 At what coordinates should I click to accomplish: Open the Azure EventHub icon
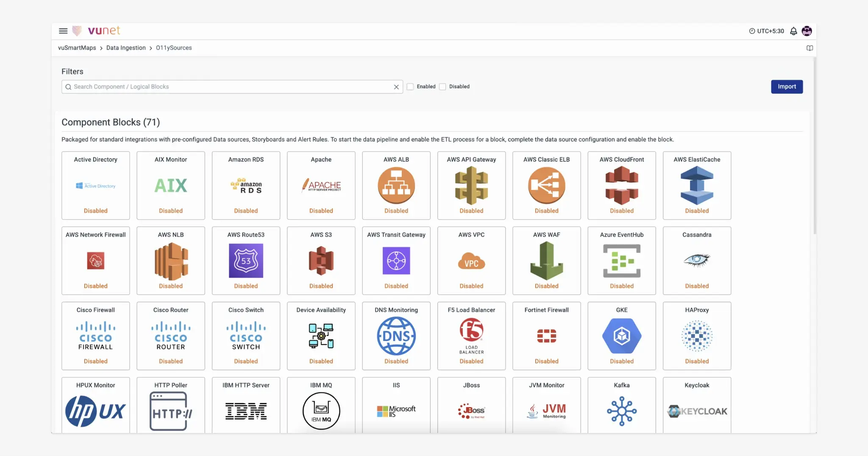pos(622,260)
